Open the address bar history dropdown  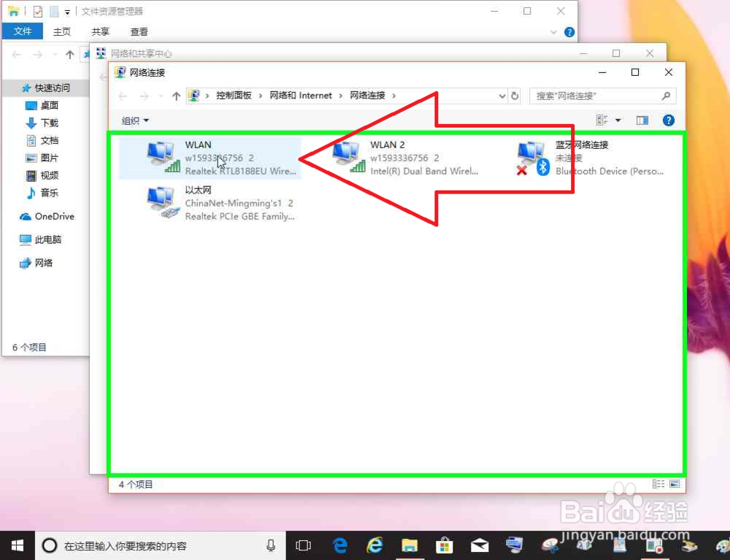coord(502,96)
